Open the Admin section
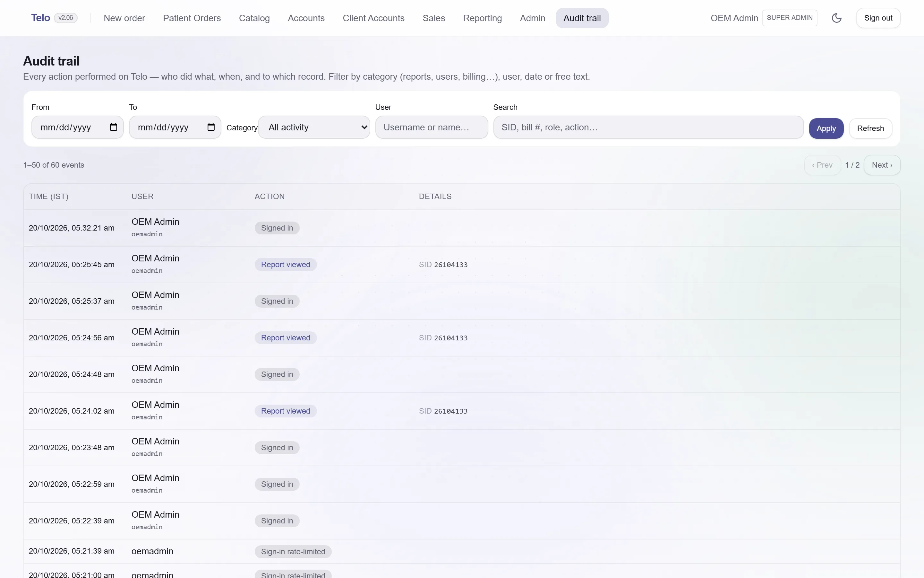This screenshot has width=924, height=578. coord(532,18)
